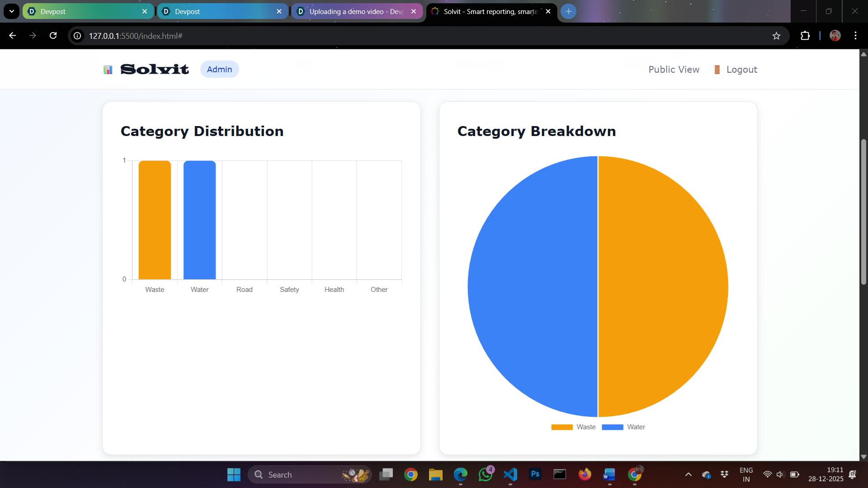Open the tab search dropdown
The width and height of the screenshot is (868, 488).
11,11
